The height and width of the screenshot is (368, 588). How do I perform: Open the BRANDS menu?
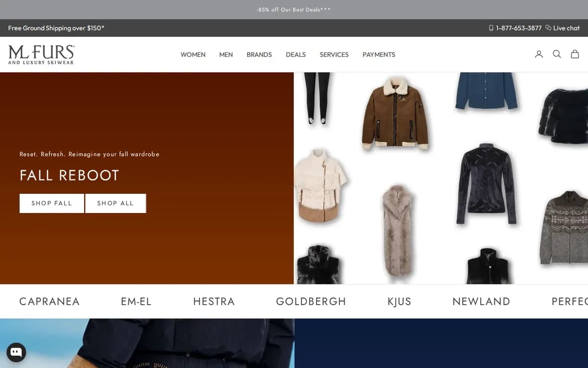[259, 54]
